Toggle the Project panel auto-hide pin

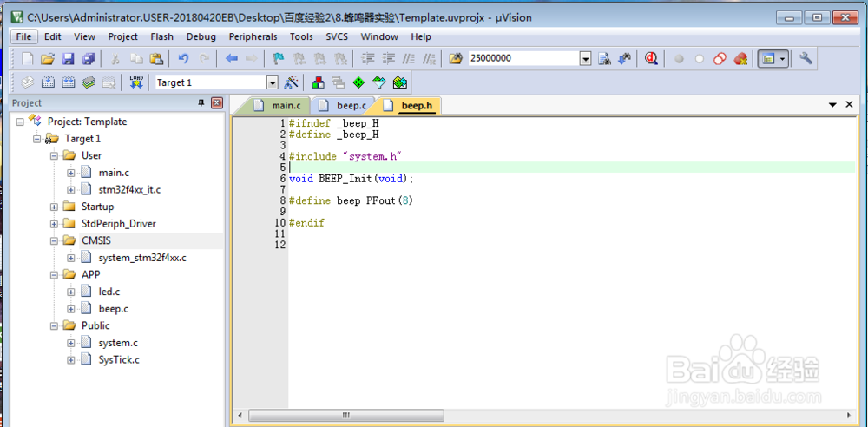[201, 103]
